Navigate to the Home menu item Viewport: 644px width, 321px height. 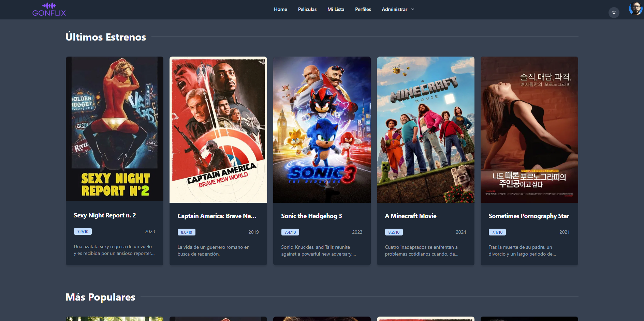[280, 9]
